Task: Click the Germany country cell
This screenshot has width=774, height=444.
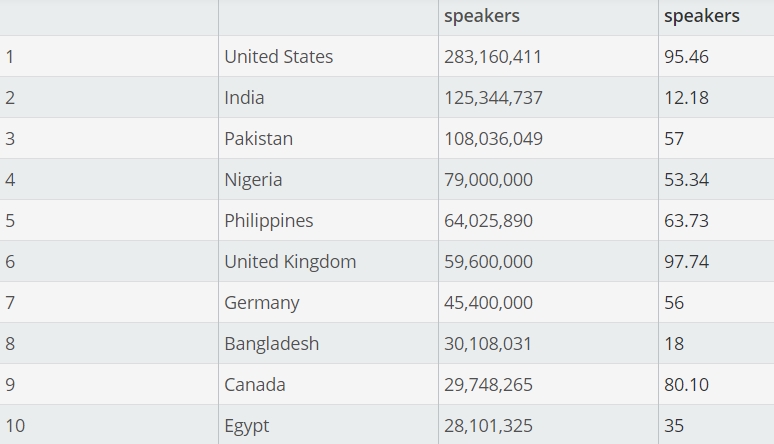Action: [261, 303]
